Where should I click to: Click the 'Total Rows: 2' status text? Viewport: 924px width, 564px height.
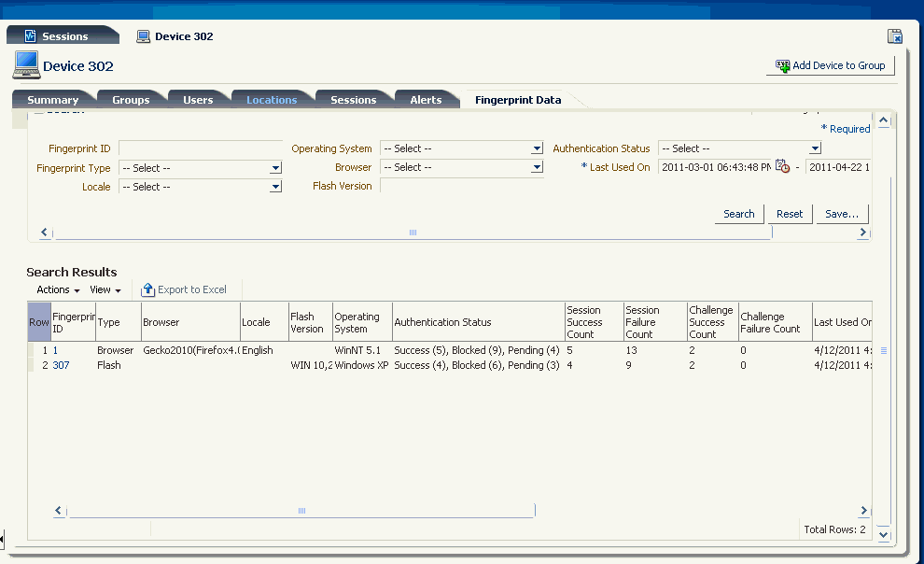tap(834, 529)
